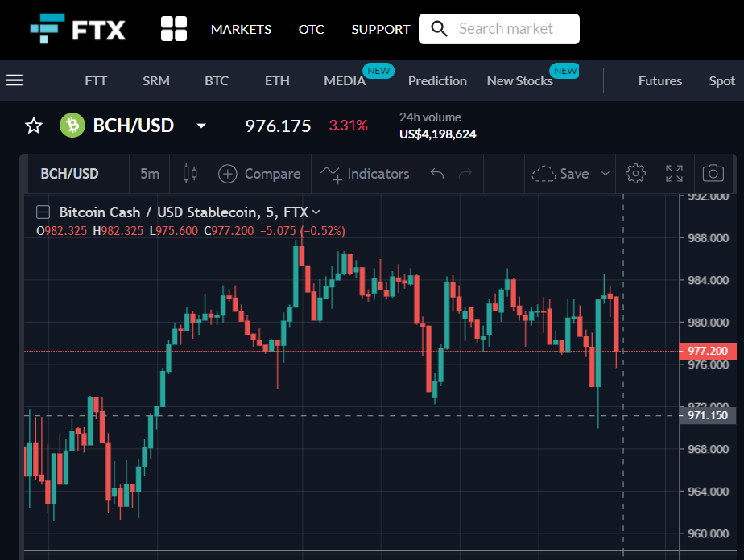Screen dimensions: 744x560
Task: Click the Bitcoin Cash / USD Stablecoin title
Action: click(x=184, y=212)
